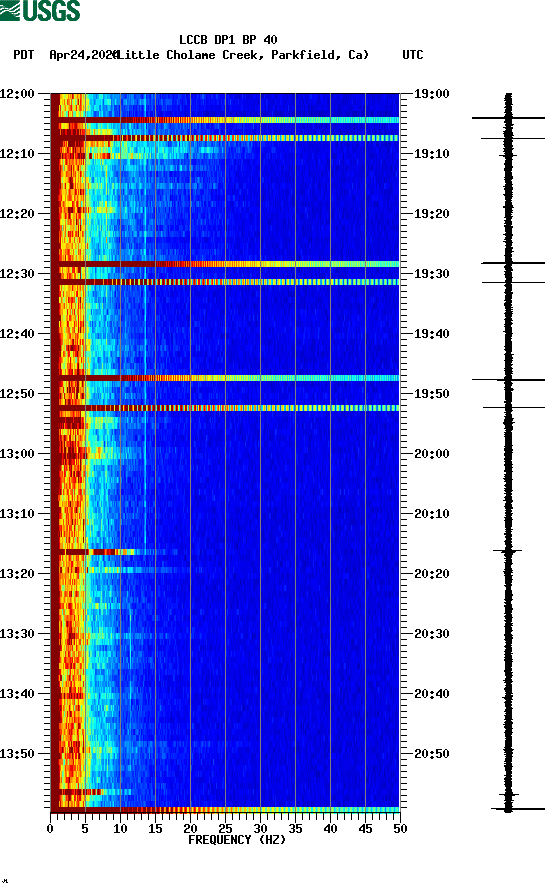Screen dimensions: 552x892
Task: Click the waveform spike just after 19:00
Action: (508, 118)
